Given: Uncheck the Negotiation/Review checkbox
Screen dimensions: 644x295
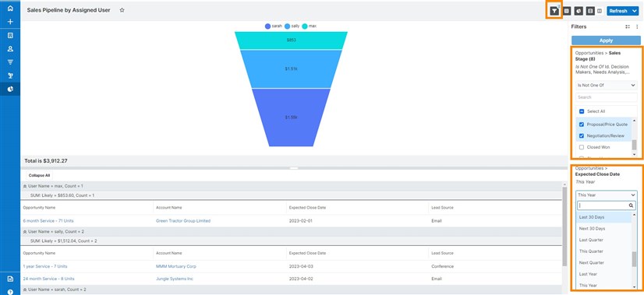Looking at the screenshot, I should pyautogui.click(x=582, y=135).
